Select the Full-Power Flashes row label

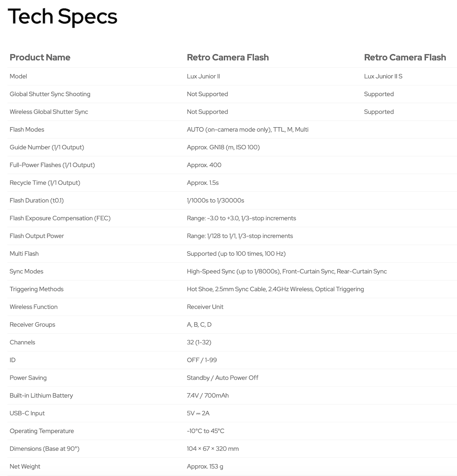(x=52, y=165)
